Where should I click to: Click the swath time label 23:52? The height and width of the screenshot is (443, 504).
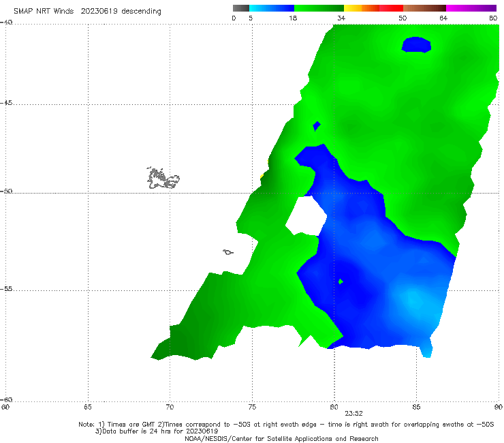(353, 414)
